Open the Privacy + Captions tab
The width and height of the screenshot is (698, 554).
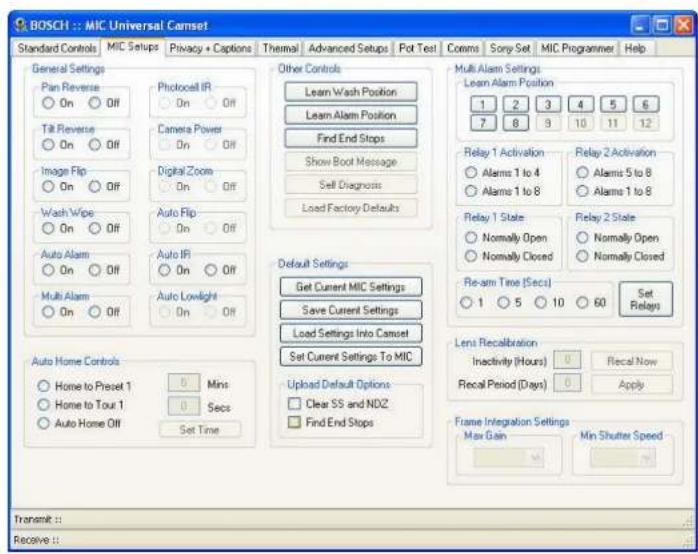210,48
